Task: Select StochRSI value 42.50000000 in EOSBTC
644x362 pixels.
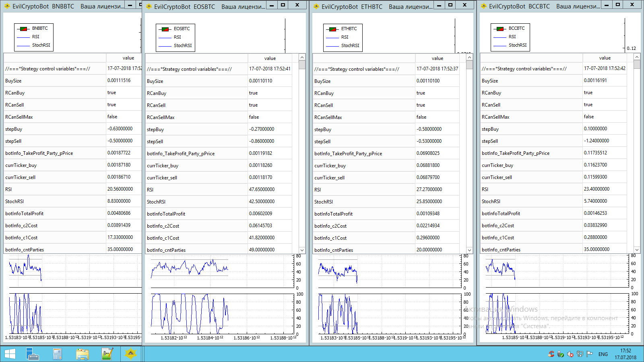Action: coord(262,202)
